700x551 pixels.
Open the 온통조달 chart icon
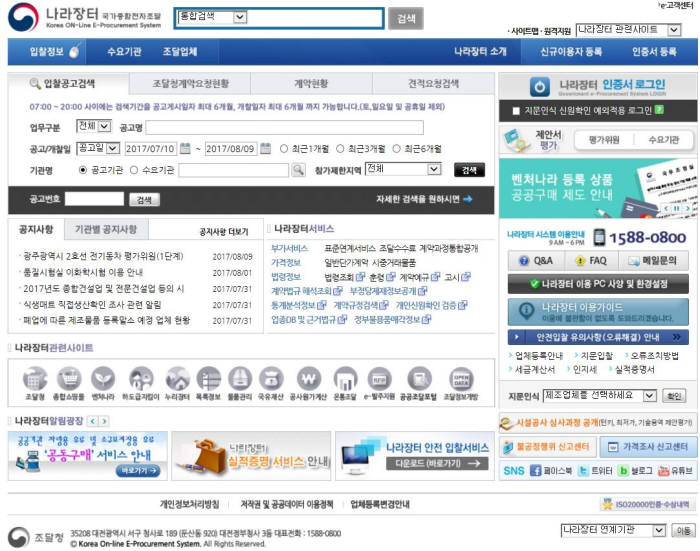[x=345, y=379]
